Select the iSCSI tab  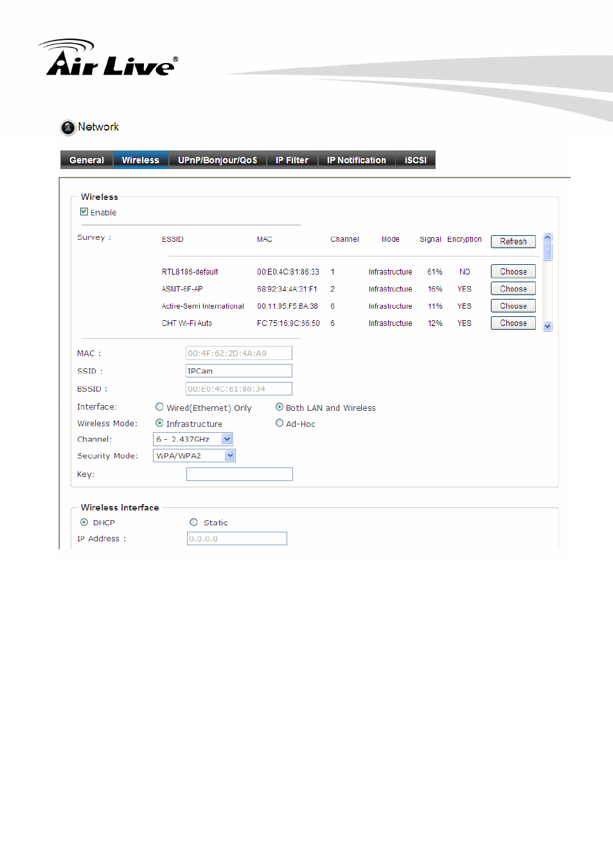416,160
